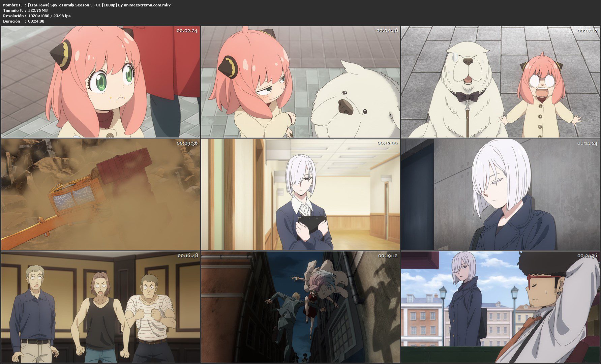Select the 00:12:00 timestamp
Image resolution: width=601 pixels, height=364 pixels.
[387, 143]
